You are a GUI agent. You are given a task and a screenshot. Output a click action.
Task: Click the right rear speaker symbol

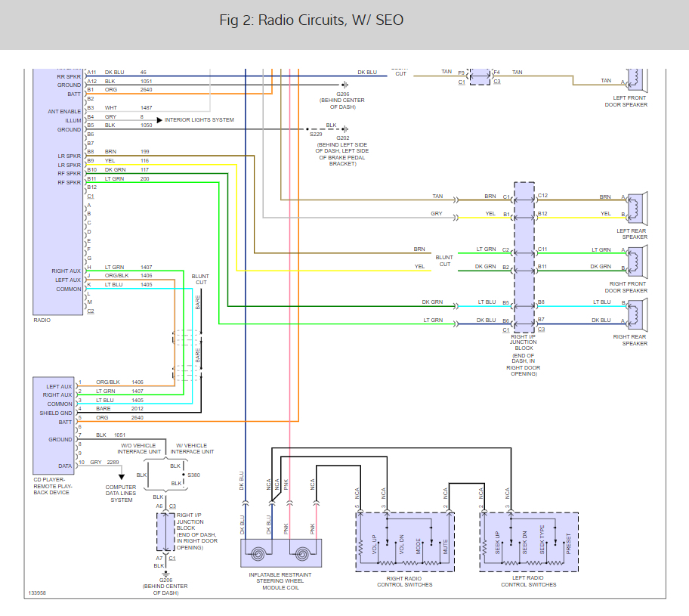tap(635, 313)
